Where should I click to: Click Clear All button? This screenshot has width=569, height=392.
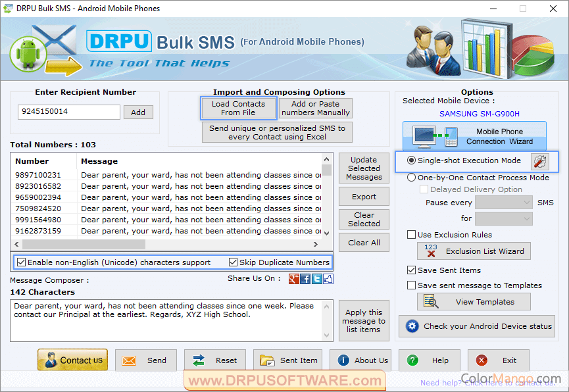(364, 243)
